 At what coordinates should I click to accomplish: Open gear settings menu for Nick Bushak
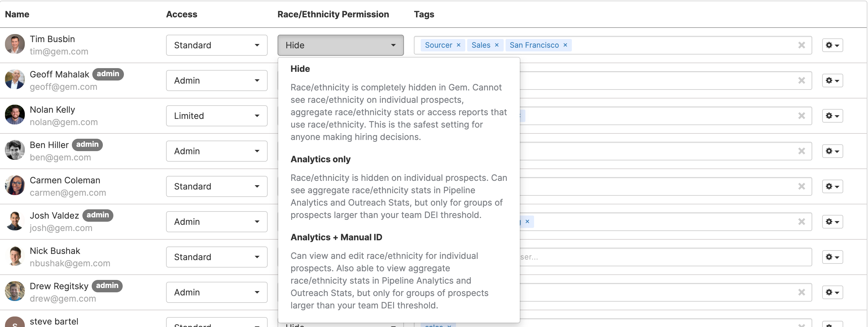tap(832, 257)
